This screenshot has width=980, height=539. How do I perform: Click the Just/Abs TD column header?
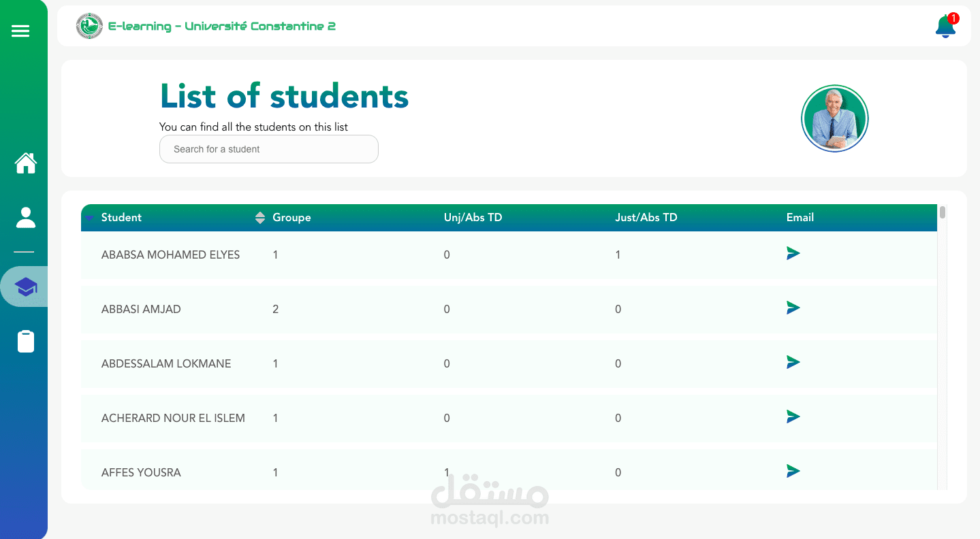[646, 218]
